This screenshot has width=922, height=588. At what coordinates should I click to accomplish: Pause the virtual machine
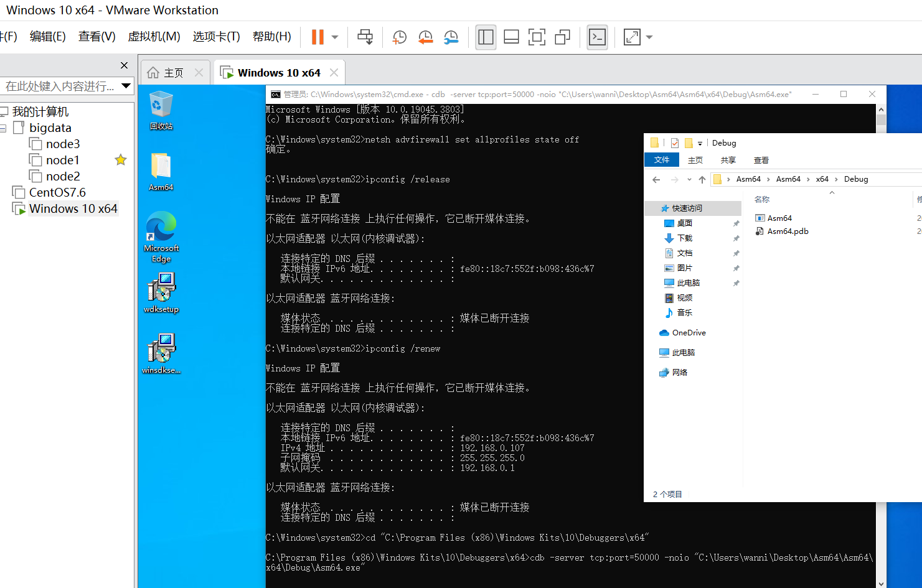coord(318,37)
